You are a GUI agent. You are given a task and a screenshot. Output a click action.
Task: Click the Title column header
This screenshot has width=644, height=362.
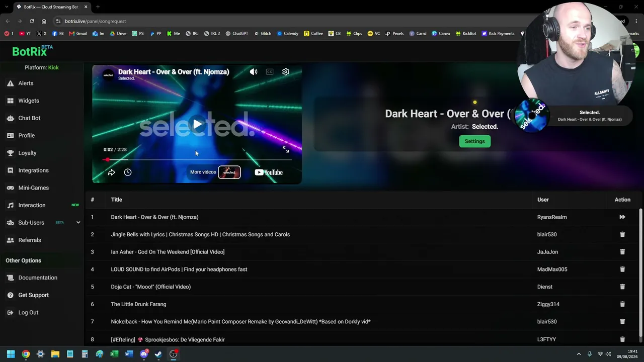click(117, 200)
